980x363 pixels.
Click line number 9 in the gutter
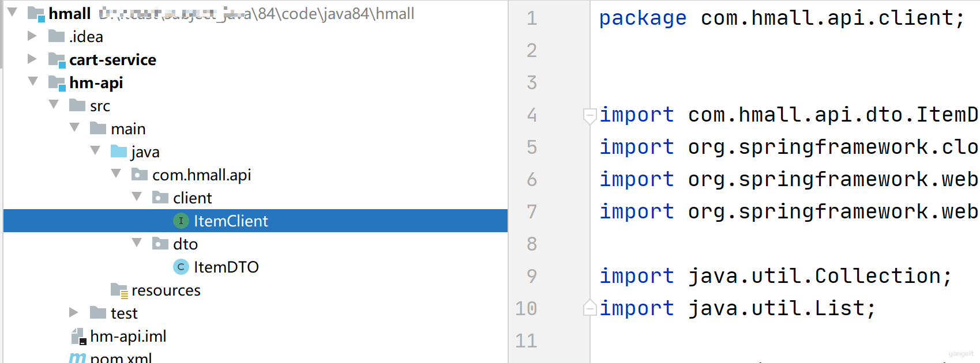(531, 276)
